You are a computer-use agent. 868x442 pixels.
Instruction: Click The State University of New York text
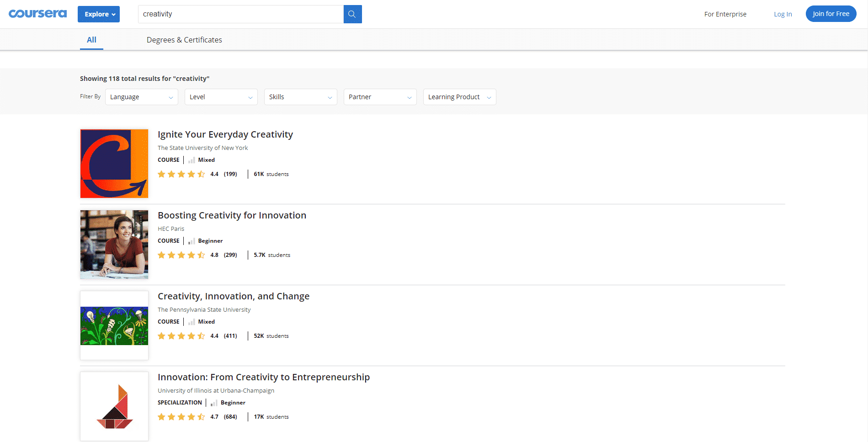[203, 148]
